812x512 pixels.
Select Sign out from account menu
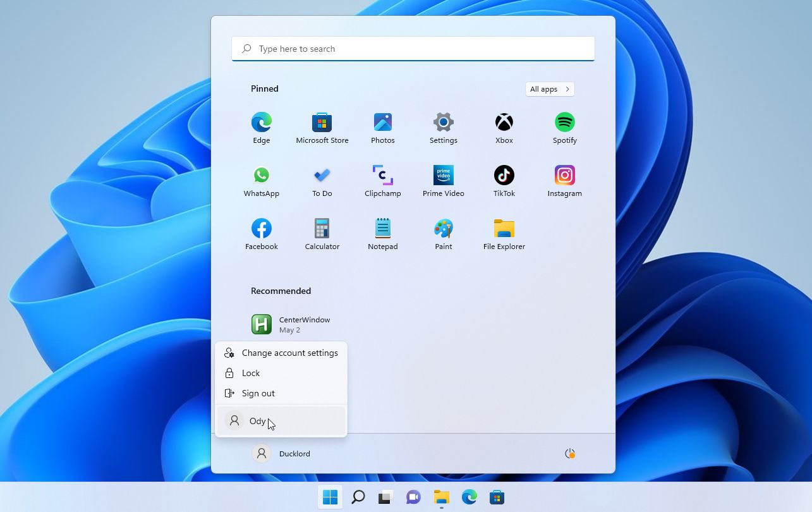[x=281, y=393]
